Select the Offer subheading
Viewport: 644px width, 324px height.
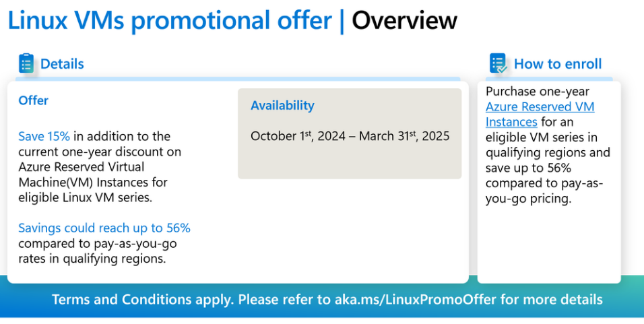pyautogui.click(x=33, y=100)
